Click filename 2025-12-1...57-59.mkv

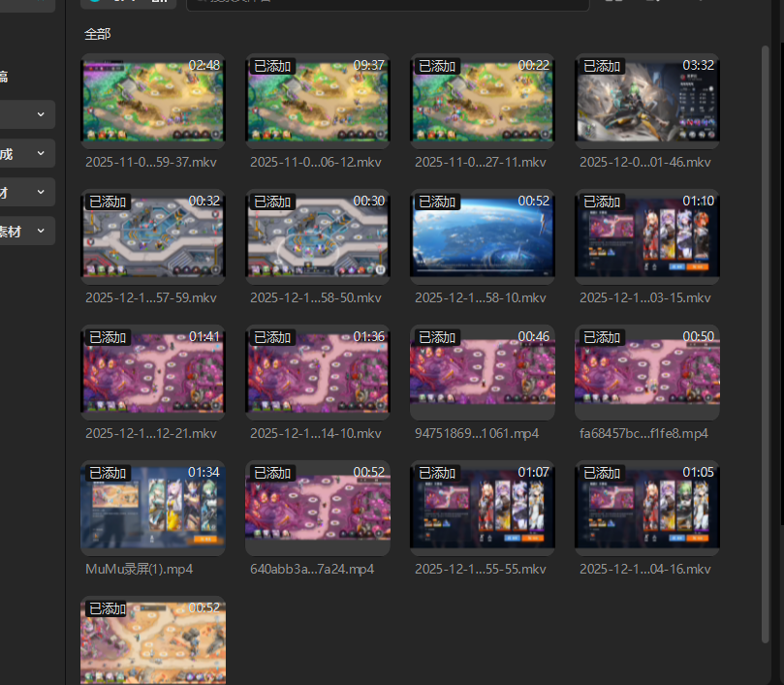tap(151, 298)
